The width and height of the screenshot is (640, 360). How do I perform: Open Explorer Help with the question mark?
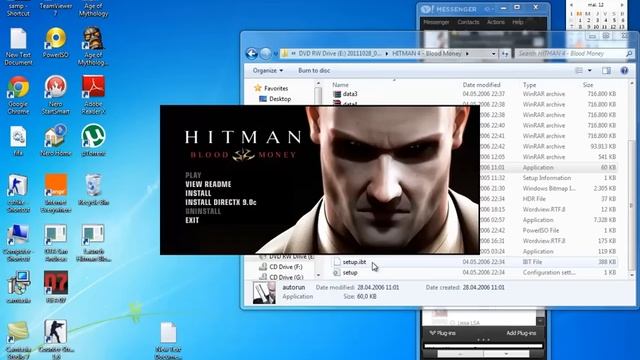(624, 71)
